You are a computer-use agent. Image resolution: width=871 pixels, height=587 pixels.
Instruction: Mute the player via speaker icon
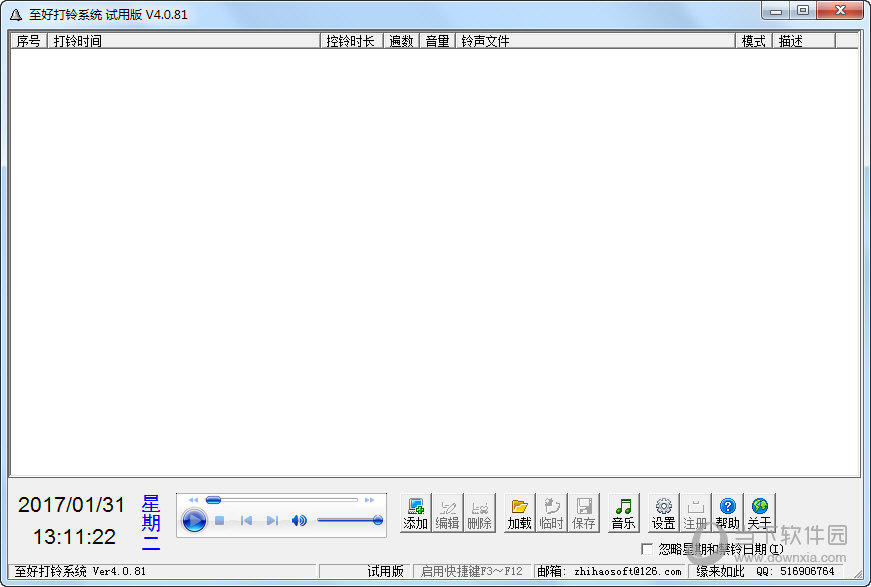coord(299,520)
